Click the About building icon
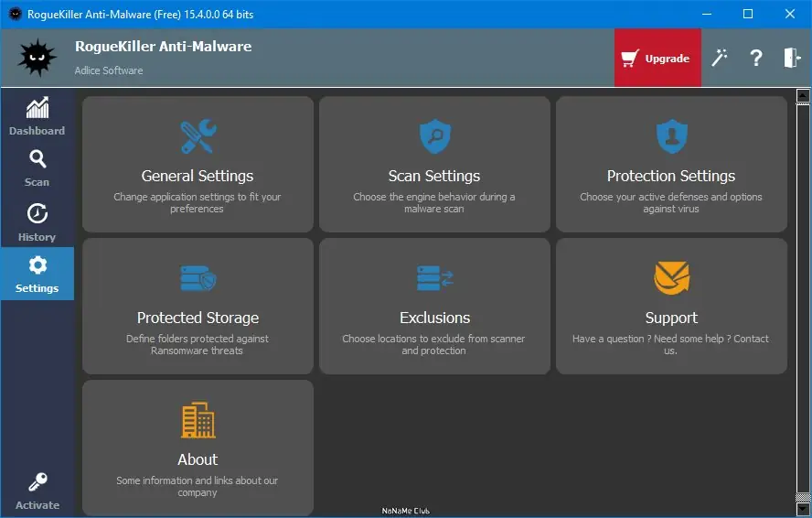 click(198, 420)
